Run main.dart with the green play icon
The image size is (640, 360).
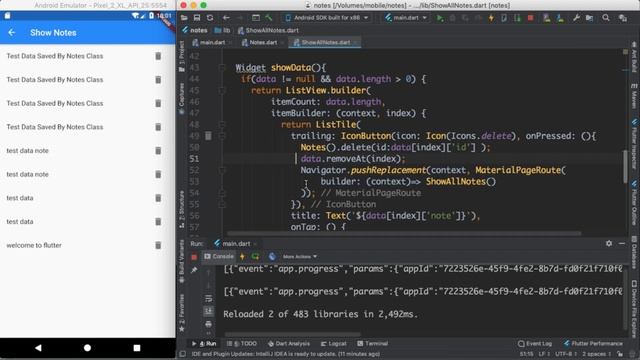click(x=440, y=18)
